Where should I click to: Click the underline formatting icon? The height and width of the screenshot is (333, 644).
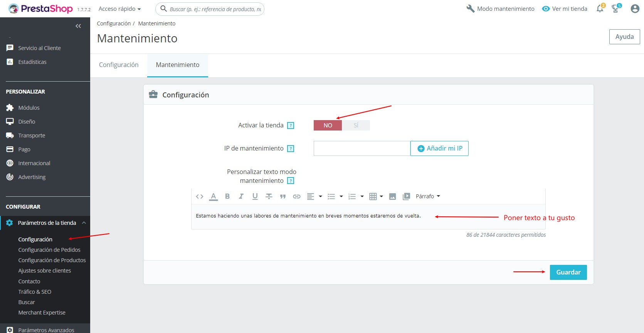click(x=255, y=196)
